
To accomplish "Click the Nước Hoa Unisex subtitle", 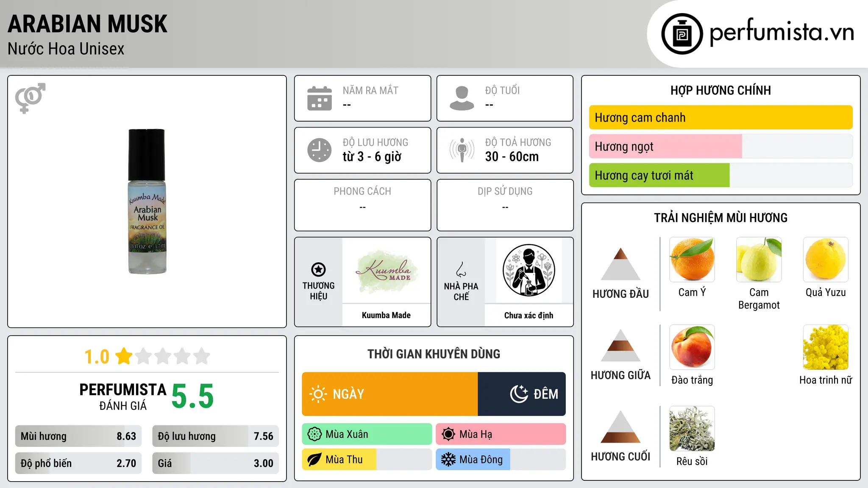I will pyautogui.click(x=66, y=49).
